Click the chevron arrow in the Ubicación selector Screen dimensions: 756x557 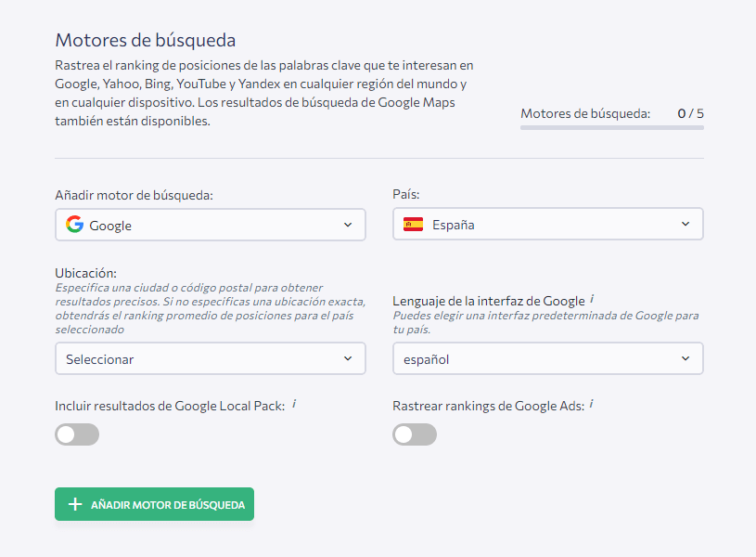pyautogui.click(x=348, y=358)
